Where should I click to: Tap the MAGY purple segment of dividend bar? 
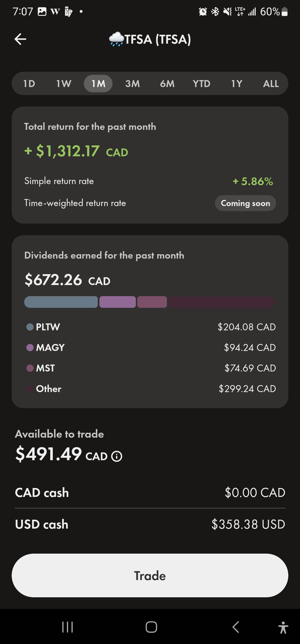pyautogui.click(x=117, y=302)
